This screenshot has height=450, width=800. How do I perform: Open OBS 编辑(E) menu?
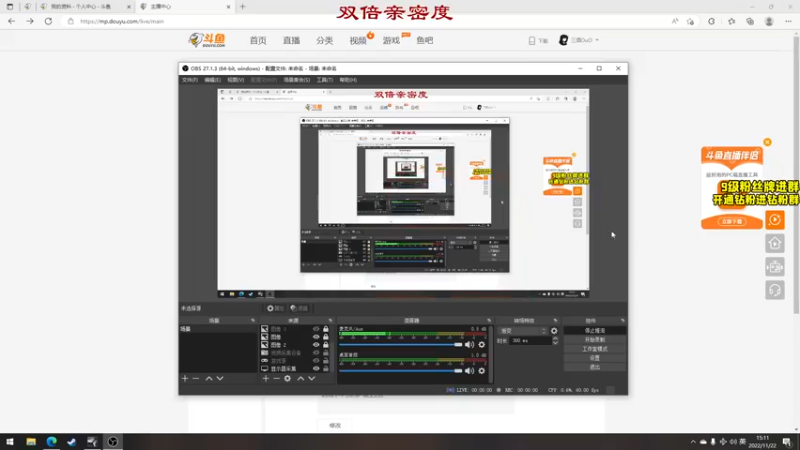[212, 80]
